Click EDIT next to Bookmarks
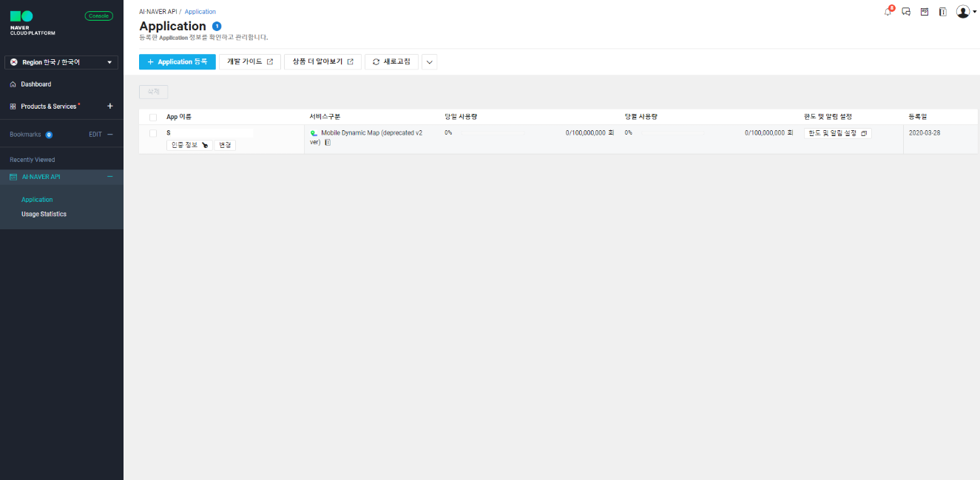980x480 pixels. pyautogui.click(x=95, y=135)
